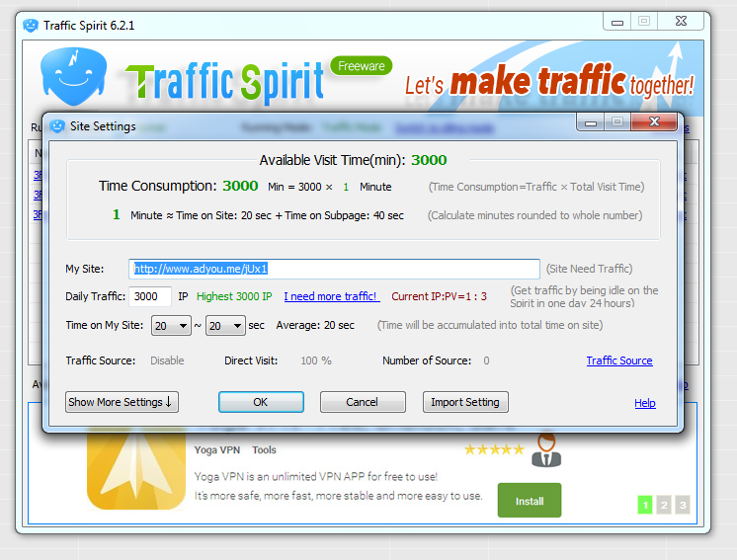Viewport: 737px width, 560px height.
Task: Click the Yoga VPN app icon
Action: tap(136, 469)
